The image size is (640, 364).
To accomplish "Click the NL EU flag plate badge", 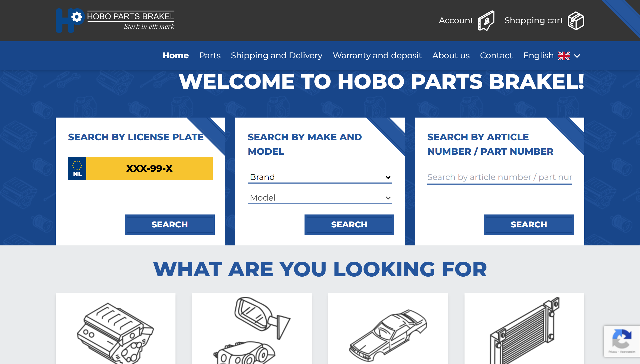I will 77,168.
